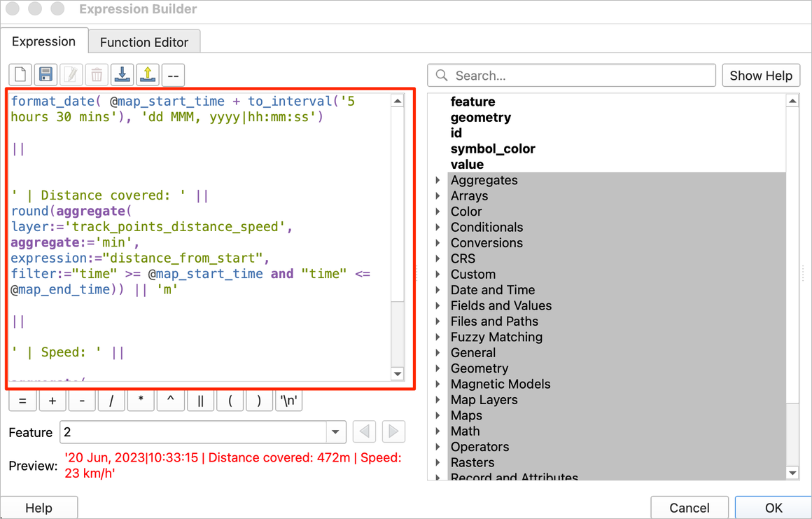Screen dimensions: 812x519
Task: Click the save expression disk icon
Action: coord(46,74)
